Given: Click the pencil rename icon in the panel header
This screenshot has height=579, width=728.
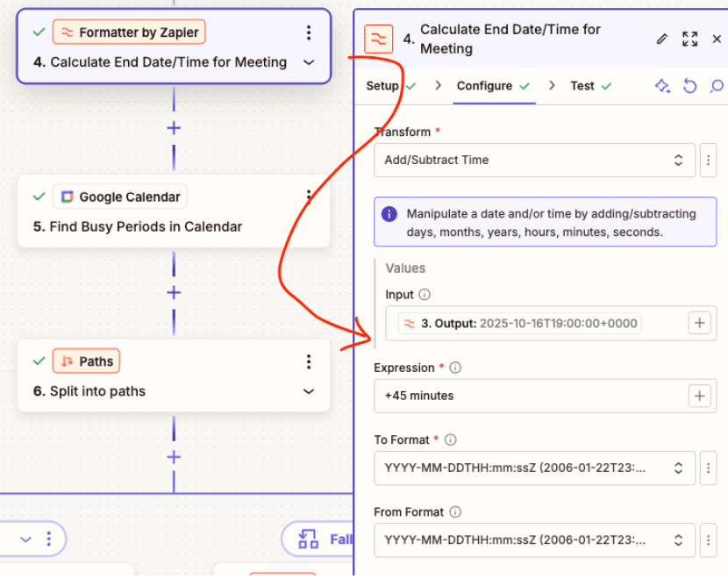Looking at the screenshot, I should point(663,39).
